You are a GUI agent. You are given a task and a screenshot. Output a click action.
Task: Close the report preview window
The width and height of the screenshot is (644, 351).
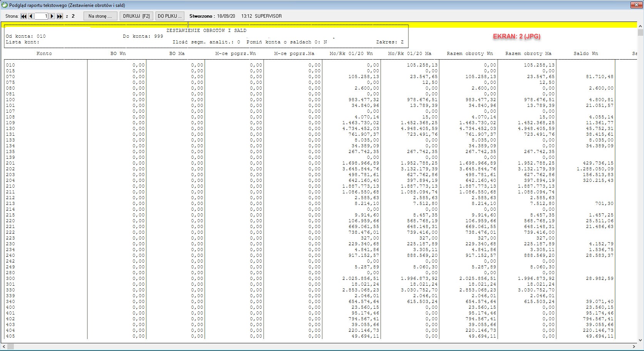tap(635, 5)
